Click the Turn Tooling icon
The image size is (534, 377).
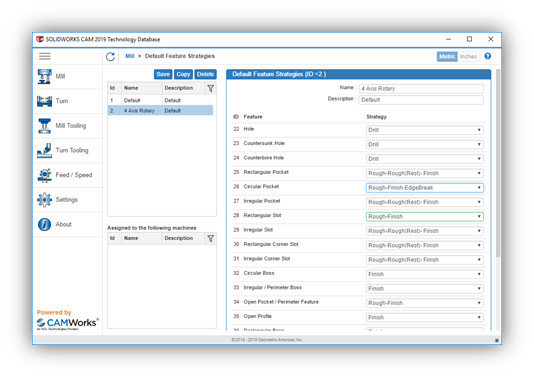pyautogui.click(x=45, y=151)
